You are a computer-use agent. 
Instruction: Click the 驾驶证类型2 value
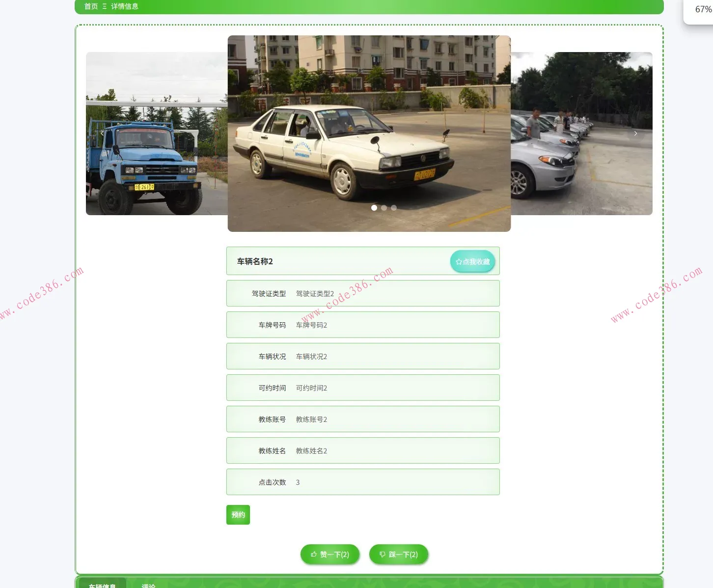tap(315, 294)
